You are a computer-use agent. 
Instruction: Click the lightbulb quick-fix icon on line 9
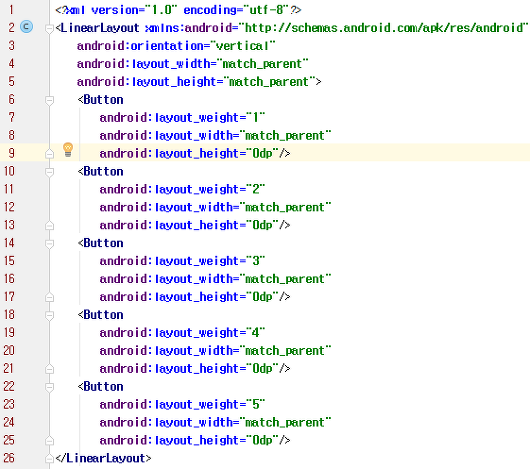pos(68,150)
